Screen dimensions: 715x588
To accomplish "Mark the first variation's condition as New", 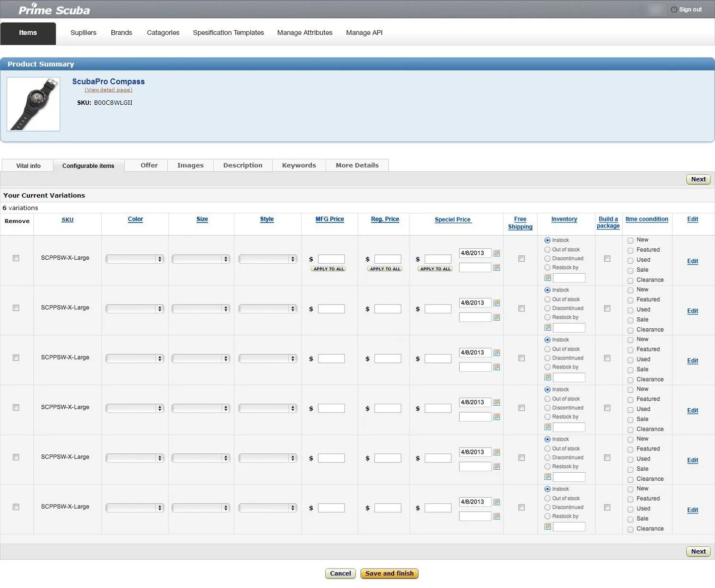I will pyautogui.click(x=630, y=240).
